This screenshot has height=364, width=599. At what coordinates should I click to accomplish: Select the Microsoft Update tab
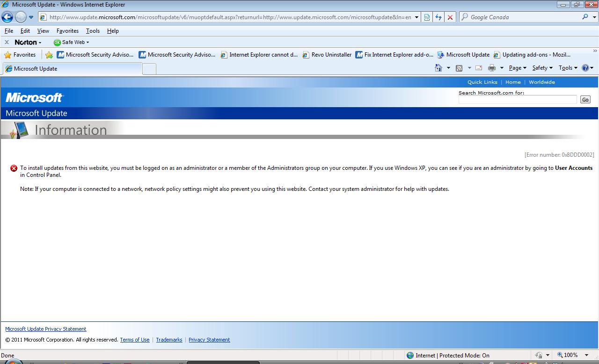[72, 69]
